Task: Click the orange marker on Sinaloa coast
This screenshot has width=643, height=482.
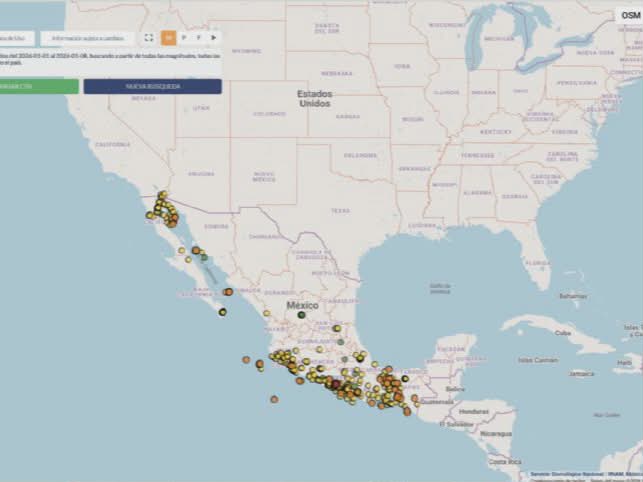Action: [228, 292]
